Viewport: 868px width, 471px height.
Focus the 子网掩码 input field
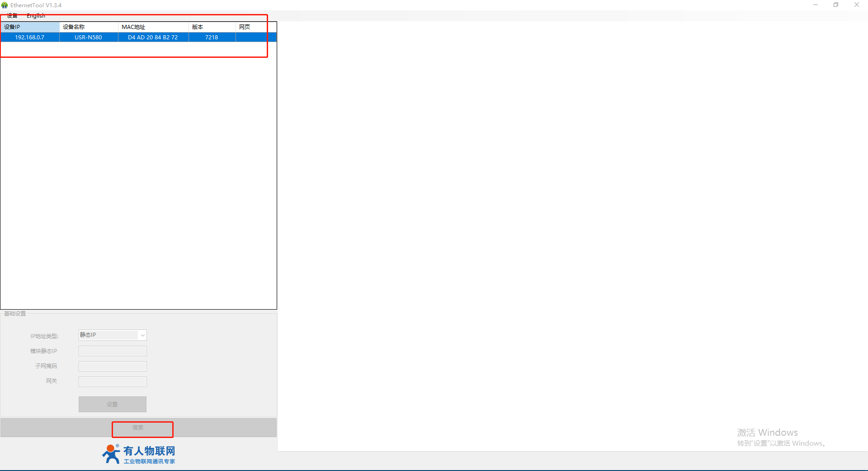pyautogui.click(x=113, y=366)
